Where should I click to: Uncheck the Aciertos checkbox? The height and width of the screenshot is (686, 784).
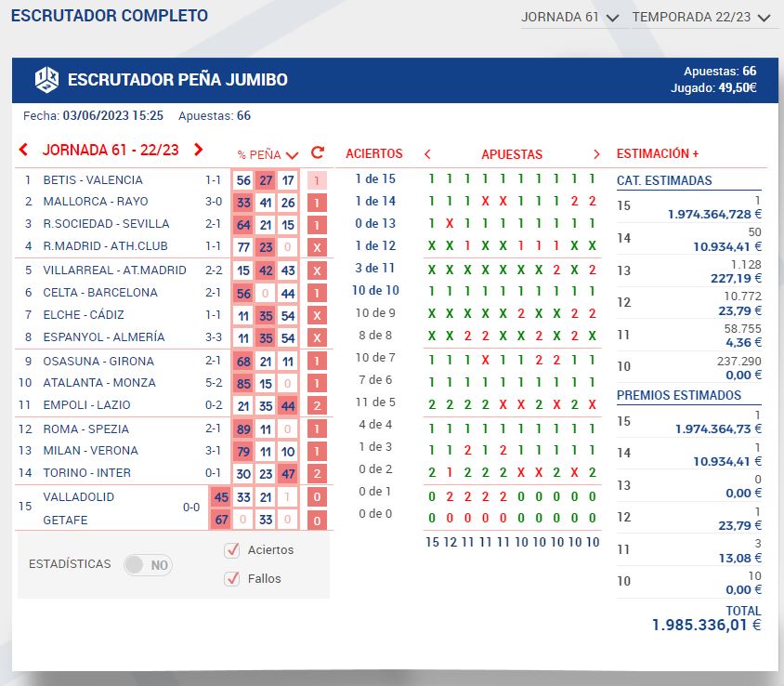pos(231,550)
